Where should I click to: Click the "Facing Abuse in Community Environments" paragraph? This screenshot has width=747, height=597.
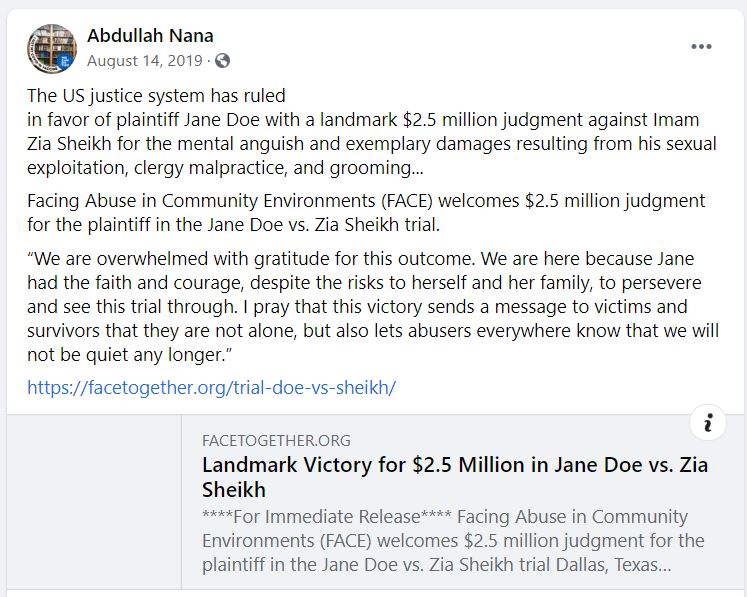coord(366,212)
